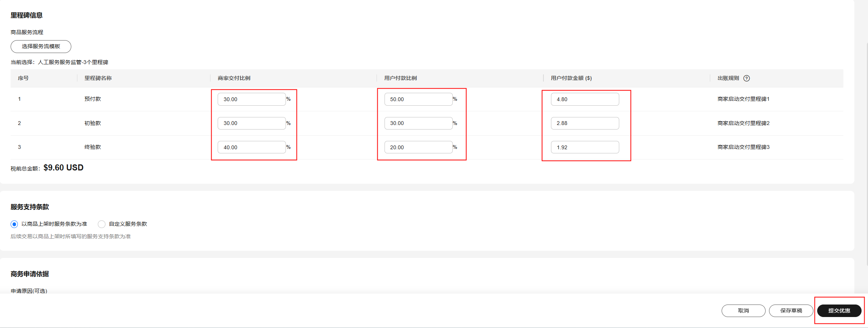Viewport: 868px width, 328px height.
Task: Focus 终验款 merchant delivery ratio field 40.00
Action: [251, 147]
